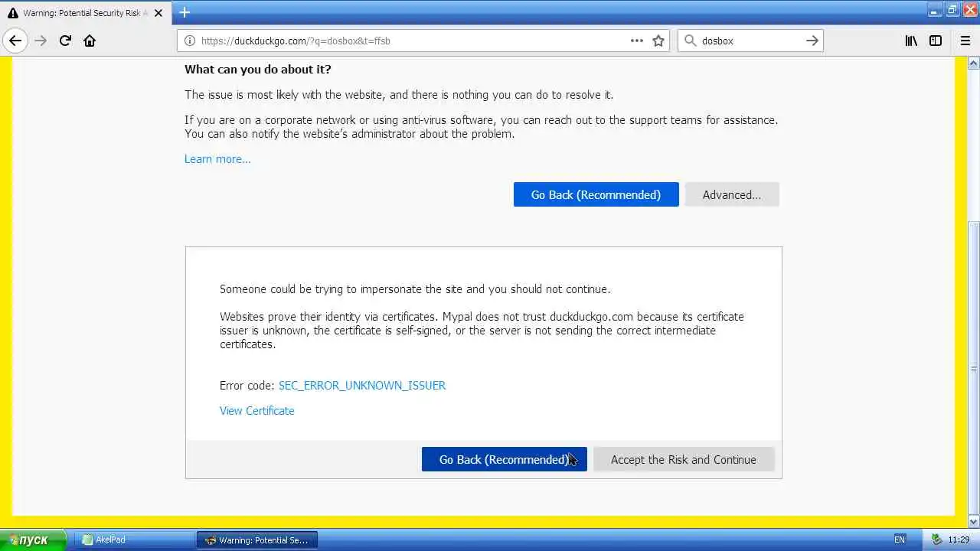
Task: Open the Learn more link
Action: click(x=217, y=159)
